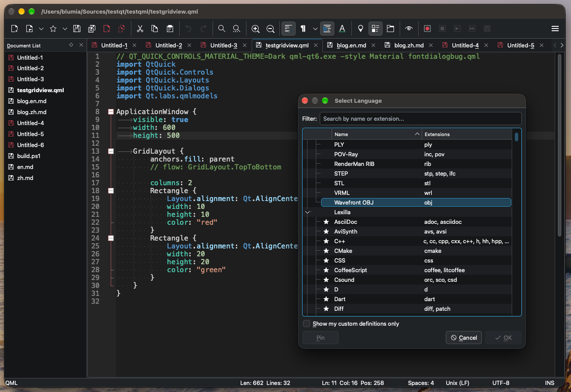This screenshot has width=571, height=392.
Task: Close the Untitled-1 tab
Action: pos(134,45)
